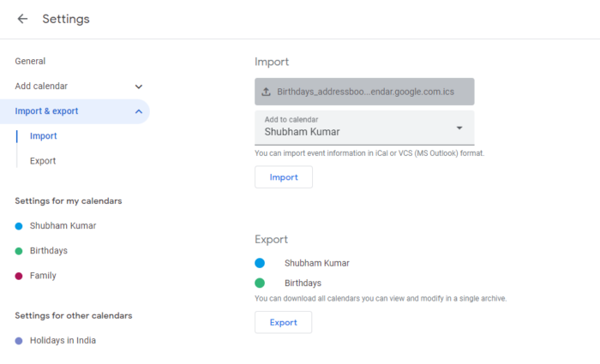The height and width of the screenshot is (364, 600).
Task: Select Import in the sidebar
Action: (x=43, y=136)
